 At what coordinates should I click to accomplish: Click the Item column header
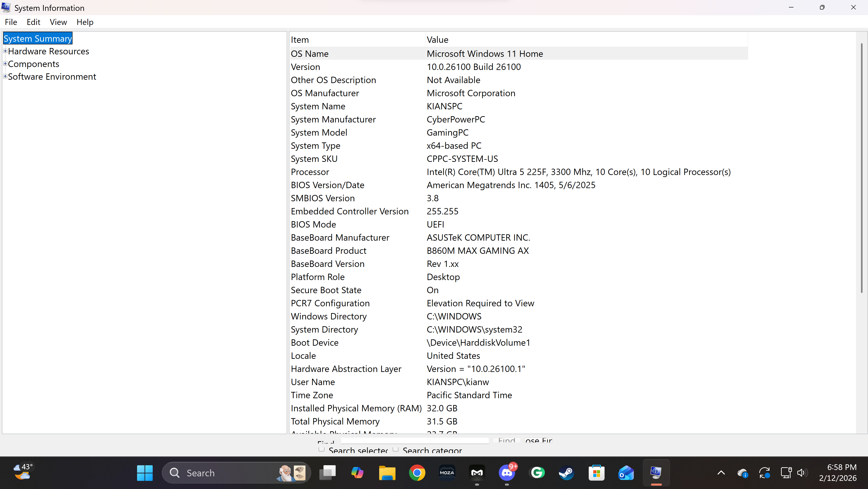[x=357, y=40]
